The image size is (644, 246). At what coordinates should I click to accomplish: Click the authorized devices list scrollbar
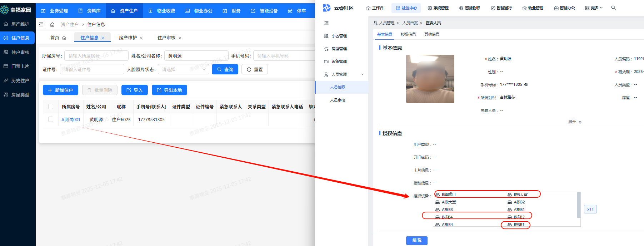[x=579, y=205]
